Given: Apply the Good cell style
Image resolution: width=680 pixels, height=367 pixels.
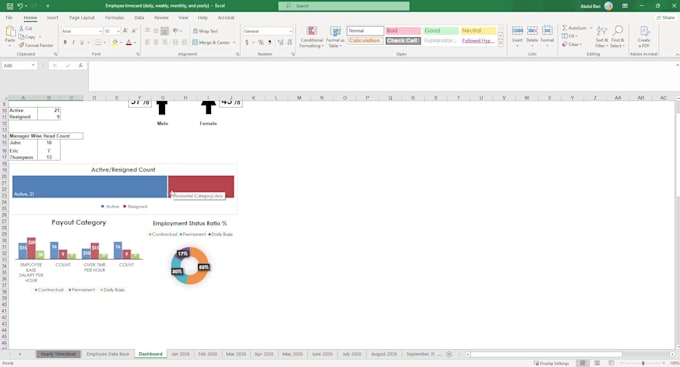Looking at the screenshot, I should pyautogui.click(x=441, y=31).
